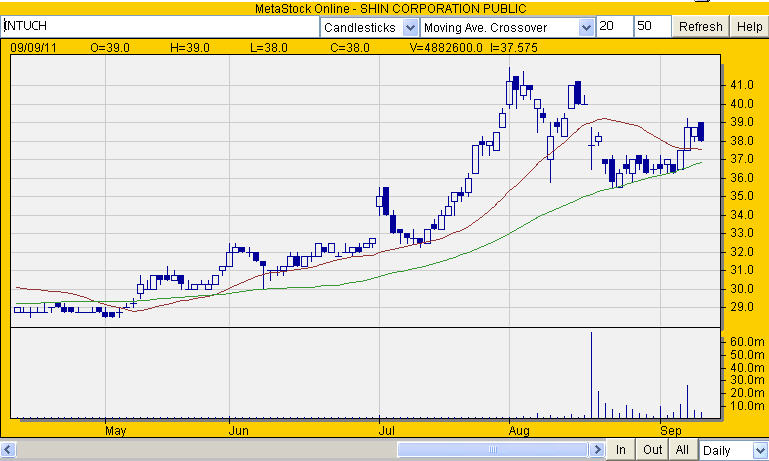
Task: Zoom out with the Out button
Action: 652,450
